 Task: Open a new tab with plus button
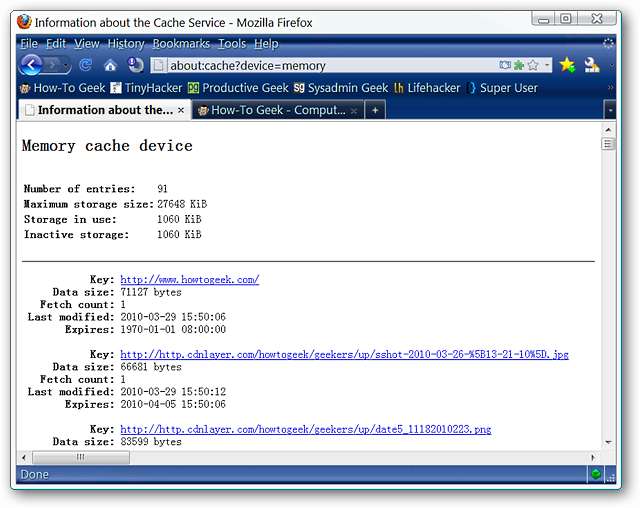(375, 110)
